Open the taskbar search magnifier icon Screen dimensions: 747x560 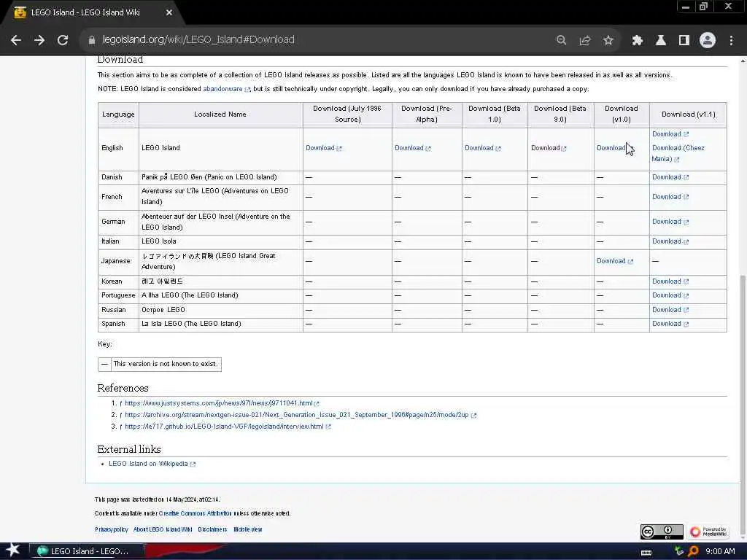tap(693, 551)
